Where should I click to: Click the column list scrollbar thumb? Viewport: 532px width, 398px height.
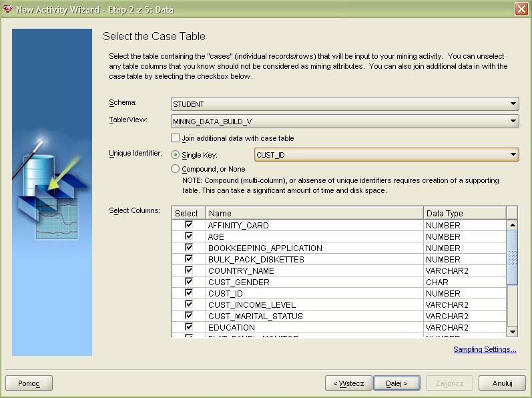point(513,258)
